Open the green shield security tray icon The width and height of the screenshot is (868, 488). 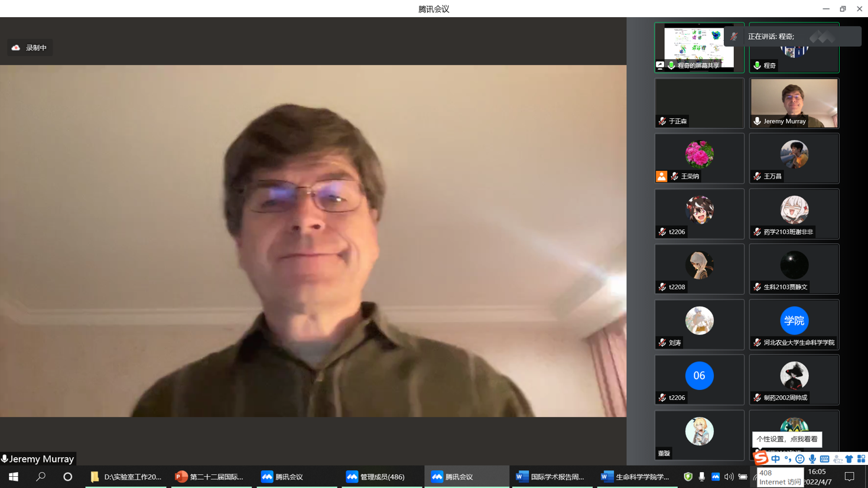click(x=688, y=477)
